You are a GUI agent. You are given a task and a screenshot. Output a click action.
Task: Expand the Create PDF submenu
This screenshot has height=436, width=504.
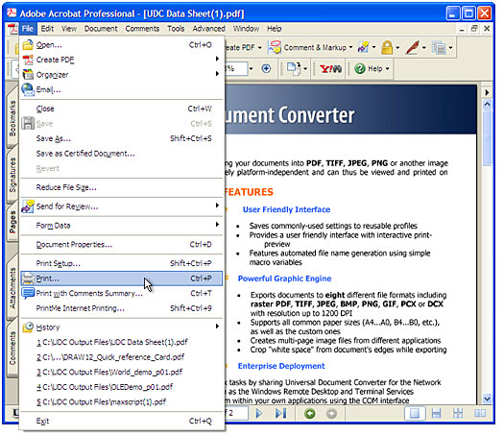[122, 60]
